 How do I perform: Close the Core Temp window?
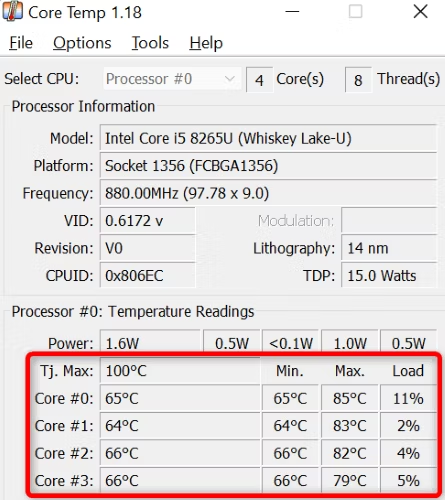pos(420,12)
